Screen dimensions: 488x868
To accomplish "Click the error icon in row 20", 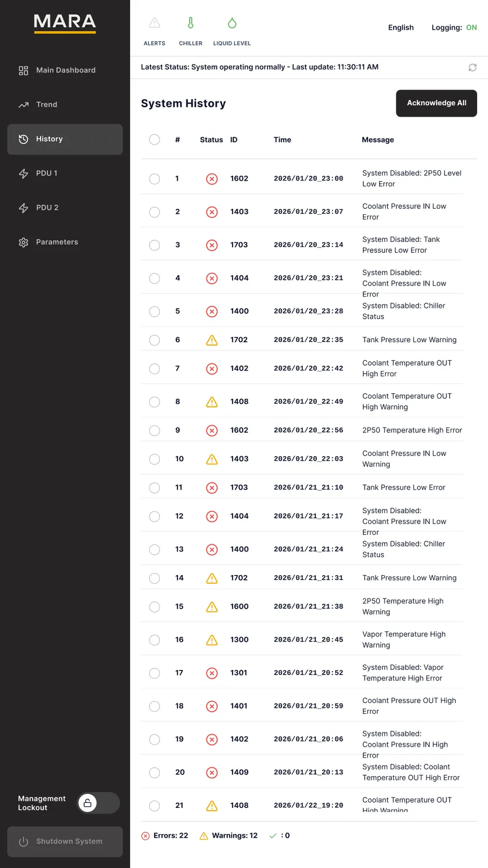I will (212, 773).
